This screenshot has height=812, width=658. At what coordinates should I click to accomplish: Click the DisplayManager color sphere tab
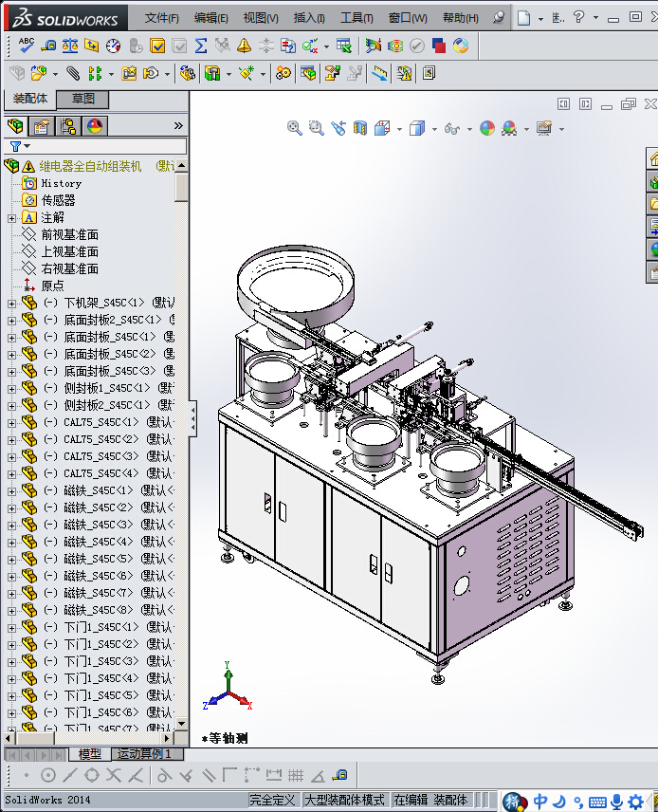point(95,126)
